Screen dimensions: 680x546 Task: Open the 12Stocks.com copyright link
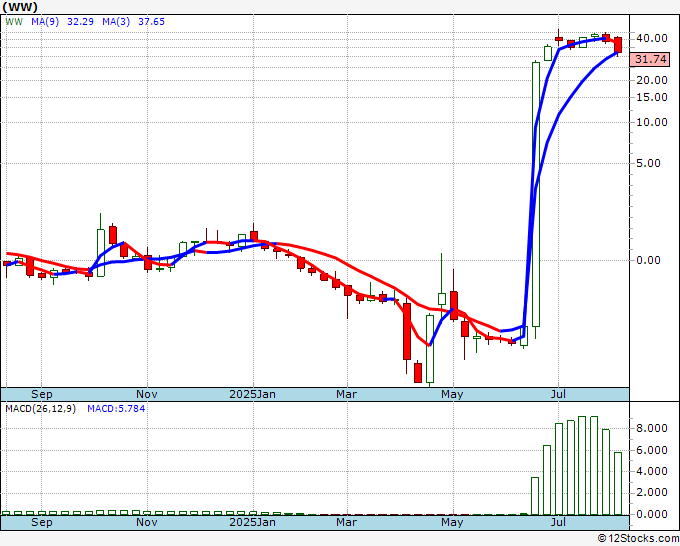tap(638, 539)
